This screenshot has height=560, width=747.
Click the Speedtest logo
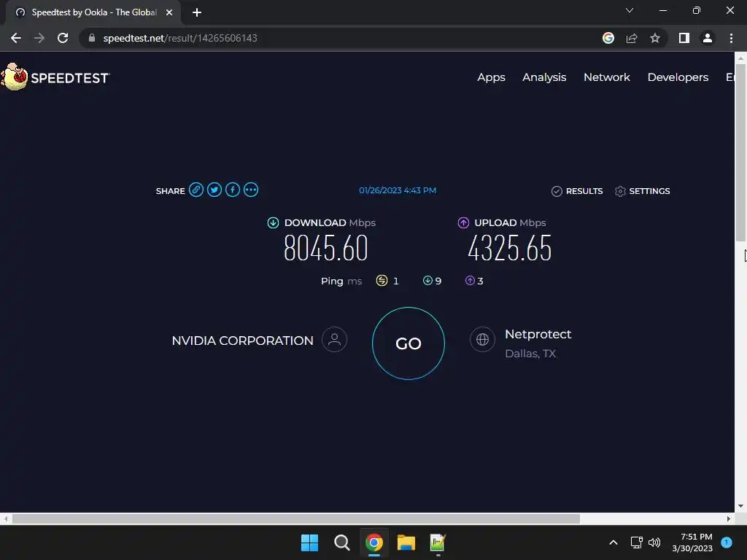pos(55,77)
